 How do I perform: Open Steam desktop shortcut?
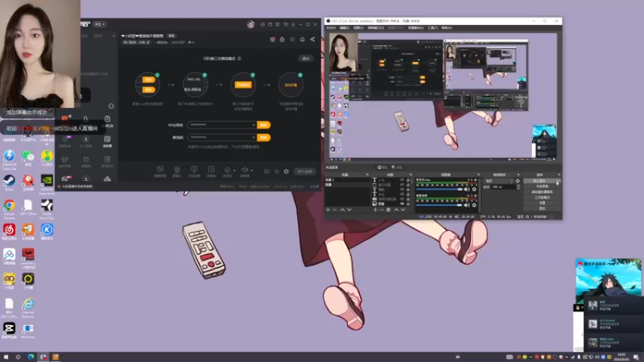click(x=9, y=183)
